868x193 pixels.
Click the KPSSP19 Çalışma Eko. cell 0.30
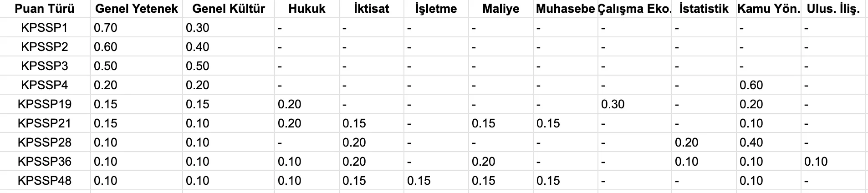click(613, 104)
